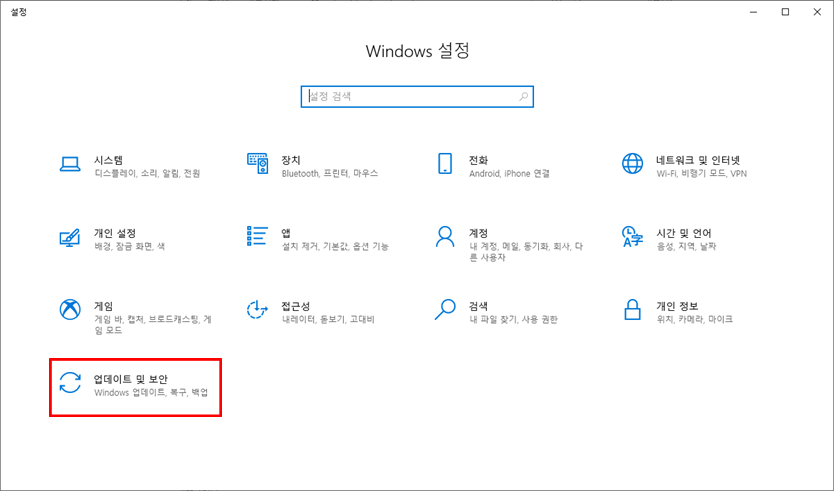This screenshot has width=834, height=491.
Task: Click the 계정 title text
Action: [x=478, y=233]
